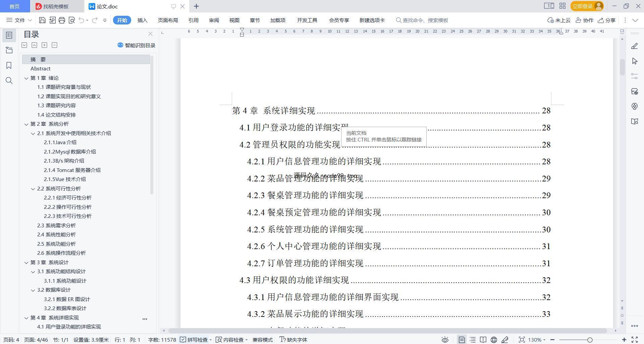Adjust the zoom slider handle
The width and height of the screenshot is (644, 344).
(590, 340)
